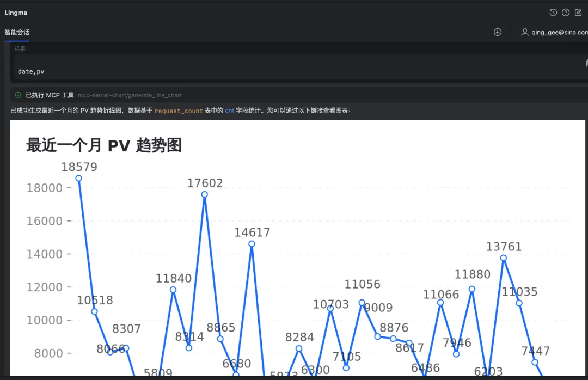Click the 10518 data point marker

click(x=95, y=311)
